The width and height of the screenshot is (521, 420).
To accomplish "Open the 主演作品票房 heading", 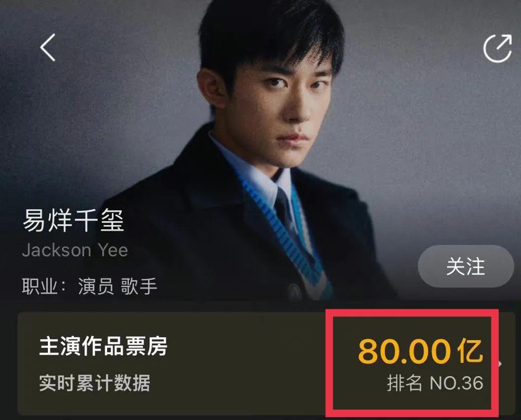I will 103,345.
